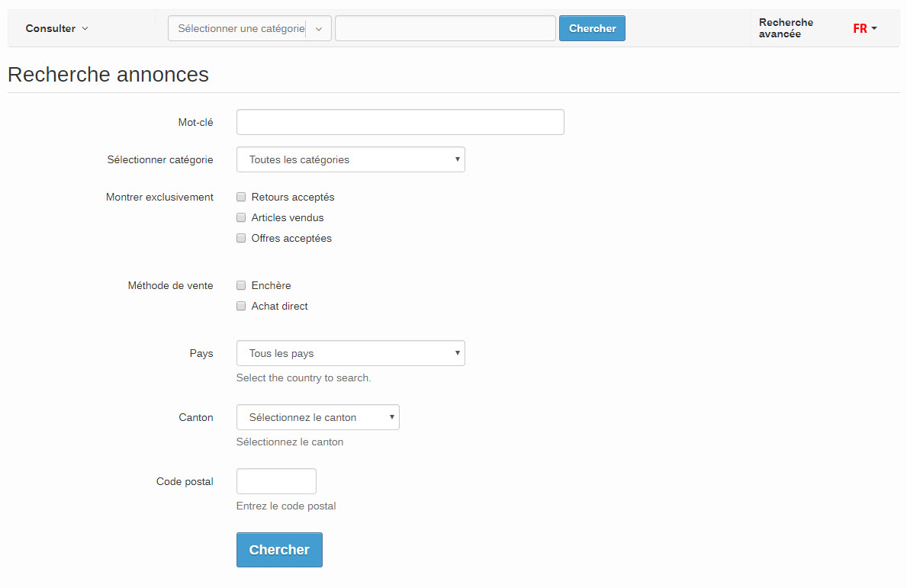Screen dimensions: 907x588
Task: Click the 'Sélectionnez le canton' hint below dropdown
Action: 290,442
